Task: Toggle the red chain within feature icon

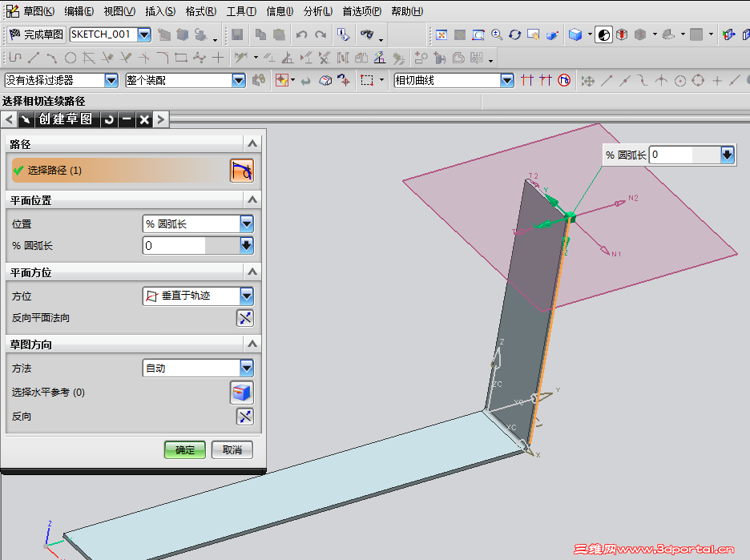Action: (x=564, y=80)
